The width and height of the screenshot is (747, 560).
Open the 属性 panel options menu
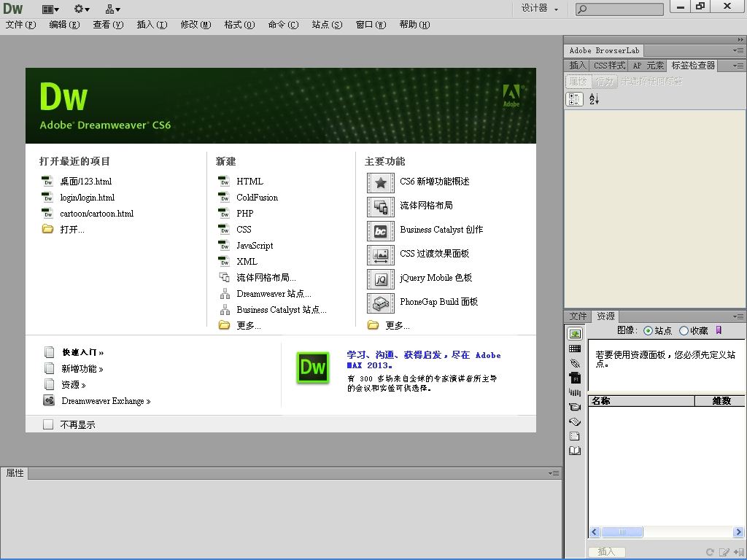554,473
